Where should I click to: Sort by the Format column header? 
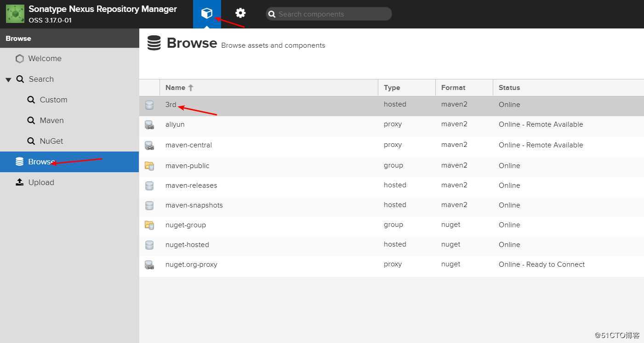click(464, 87)
